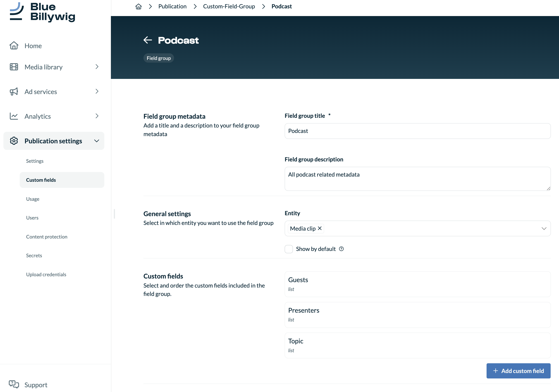
Task: Expand the Ad services submenu chevron
Action: click(97, 91)
